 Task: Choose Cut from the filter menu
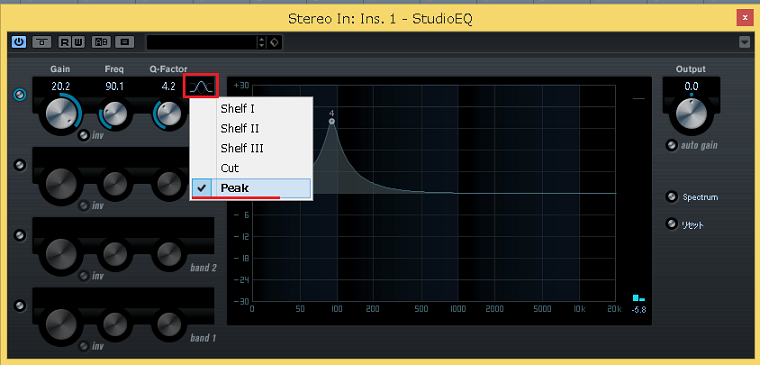pyautogui.click(x=230, y=168)
